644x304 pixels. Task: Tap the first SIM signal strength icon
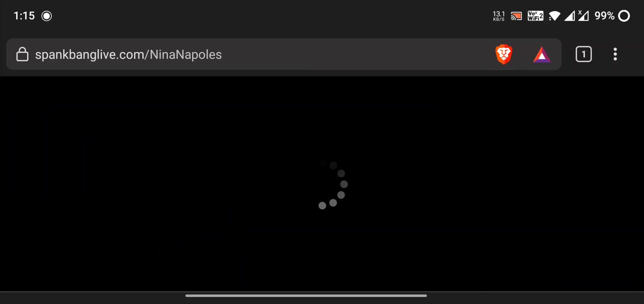(x=570, y=16)
